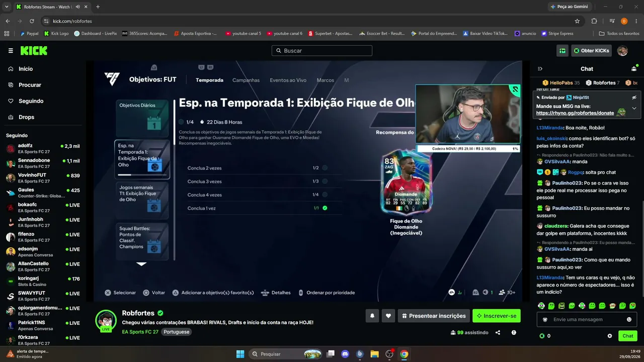This screenshot has width=644, height=362.
Task: Open the emoji picker in chat input
Action: point(629,319)
